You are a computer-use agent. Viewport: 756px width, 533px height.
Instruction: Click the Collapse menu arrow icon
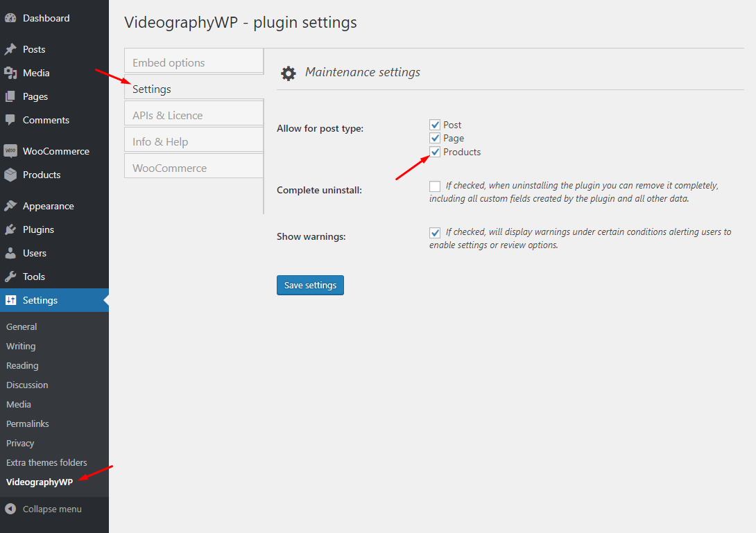point(10,509)
